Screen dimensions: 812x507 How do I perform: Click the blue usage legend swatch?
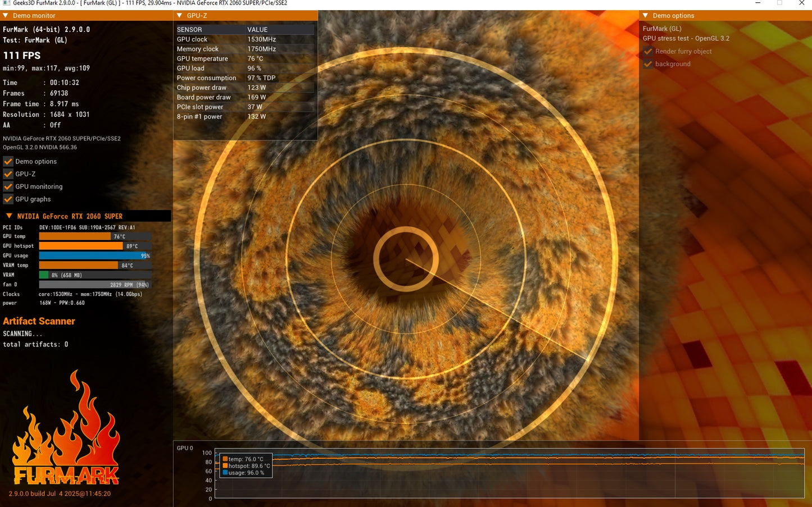coord(225,473)
